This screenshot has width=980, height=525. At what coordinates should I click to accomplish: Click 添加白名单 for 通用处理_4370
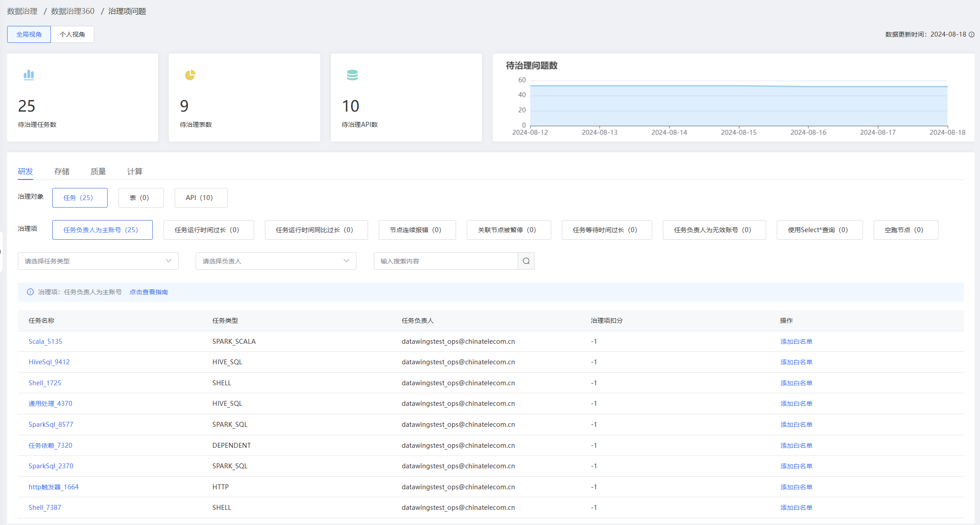point(796,404)
